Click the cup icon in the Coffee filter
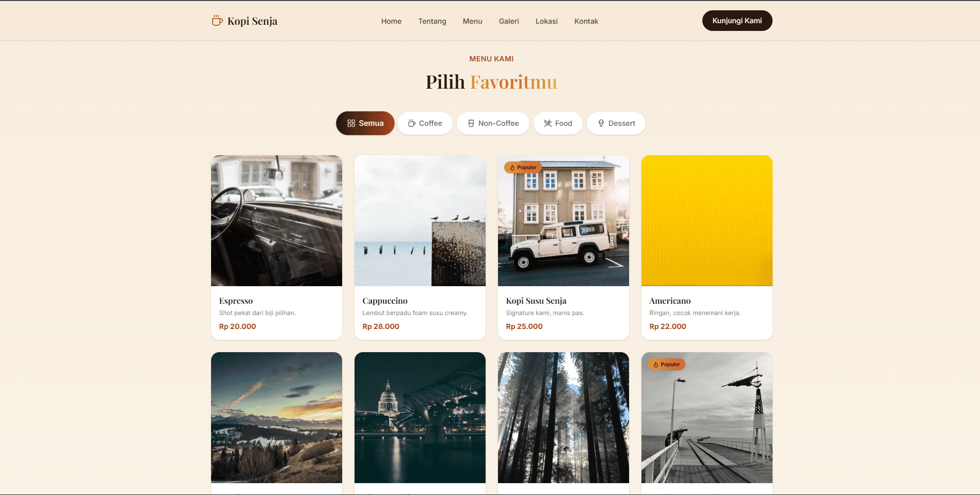This screenshot has height=495, width=980. point(411,123)
